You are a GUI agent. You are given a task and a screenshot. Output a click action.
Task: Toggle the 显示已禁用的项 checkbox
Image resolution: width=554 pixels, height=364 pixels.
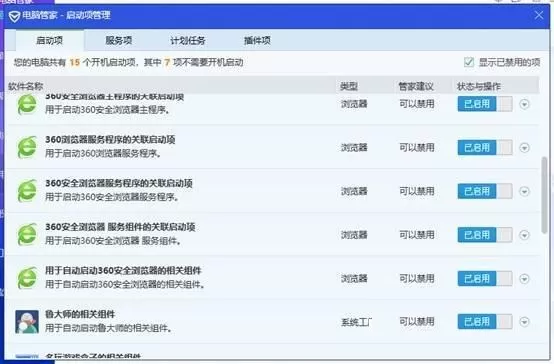pos(469,62)
